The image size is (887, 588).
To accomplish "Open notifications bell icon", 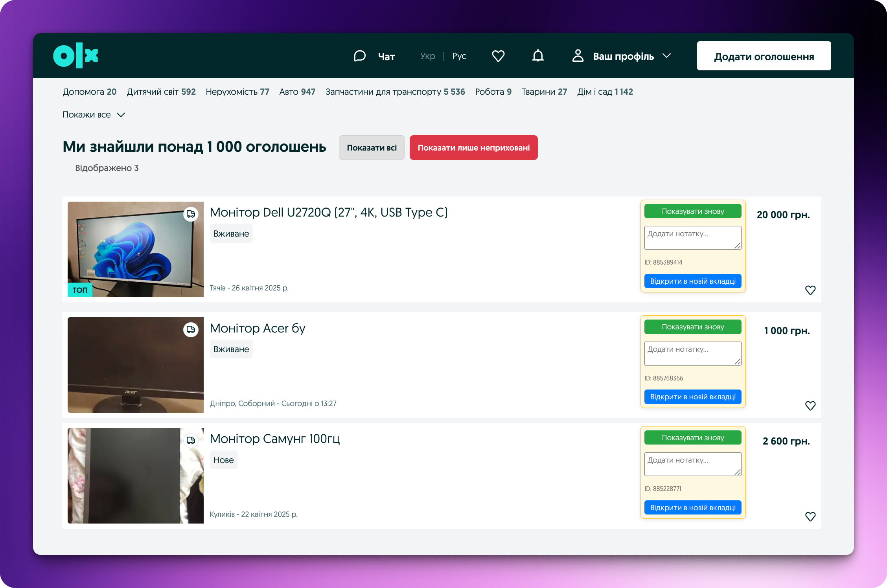I will [538, 56].
